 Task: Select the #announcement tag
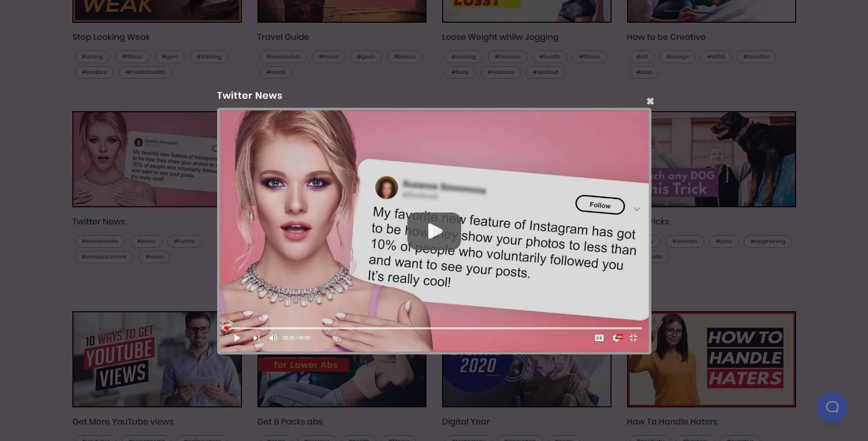104,257
